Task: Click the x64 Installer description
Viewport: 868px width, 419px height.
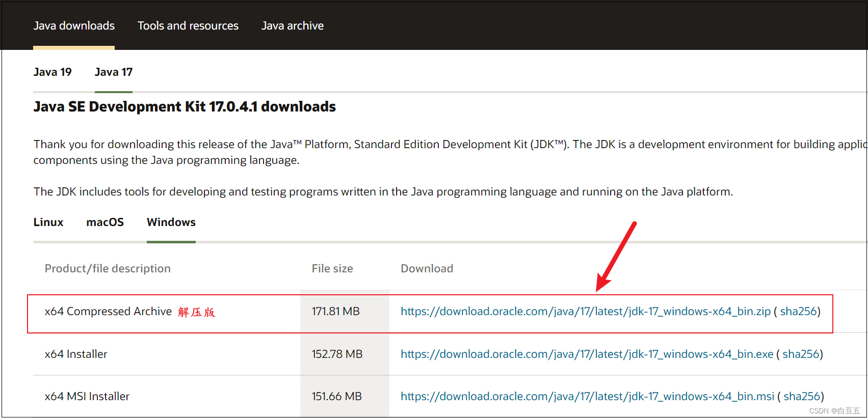Action: click(x=76, y=354)
